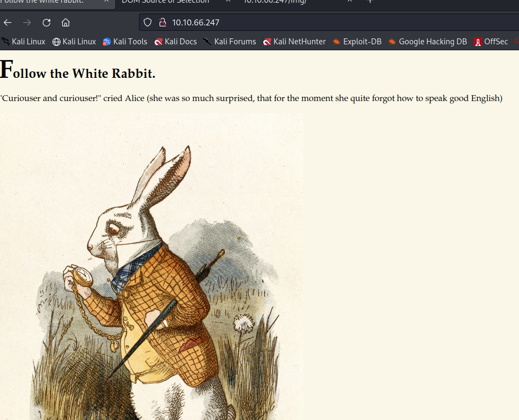The width and height of the screenshot is (519, 420).
Task: Click the forward navigation arrow
Action: [27, 23]
